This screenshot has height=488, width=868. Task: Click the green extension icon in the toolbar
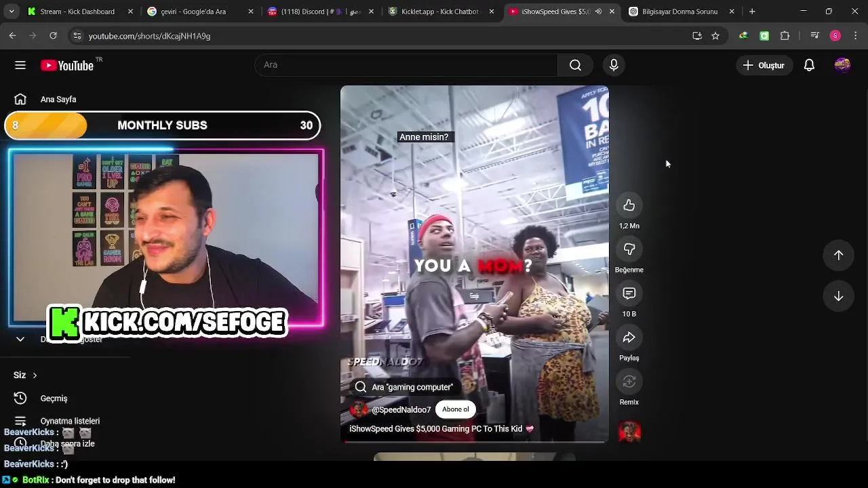[x=764, y=36]
